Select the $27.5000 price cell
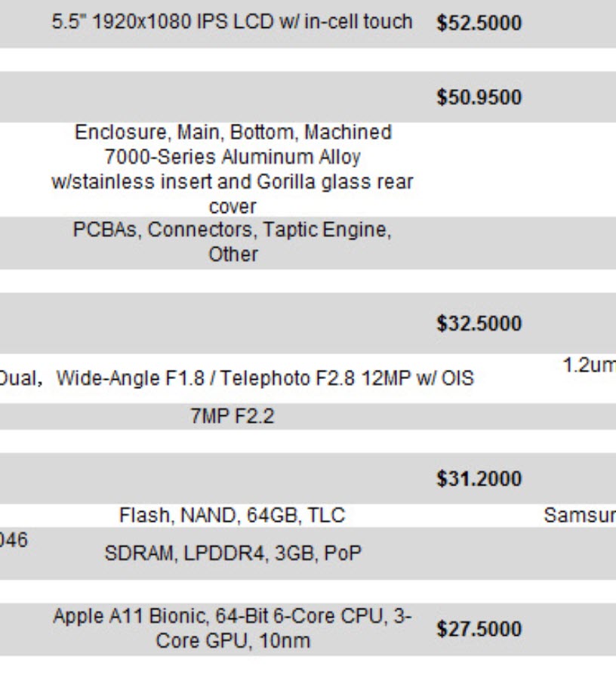The width and height of the screenshot is (616, 678). [479, 629]
